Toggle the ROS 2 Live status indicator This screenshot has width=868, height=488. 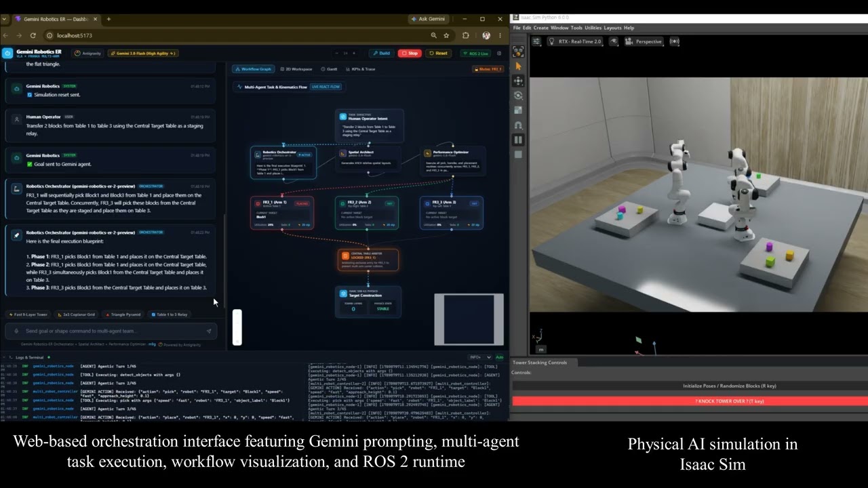pyautogui.click(x=475, y=53)
